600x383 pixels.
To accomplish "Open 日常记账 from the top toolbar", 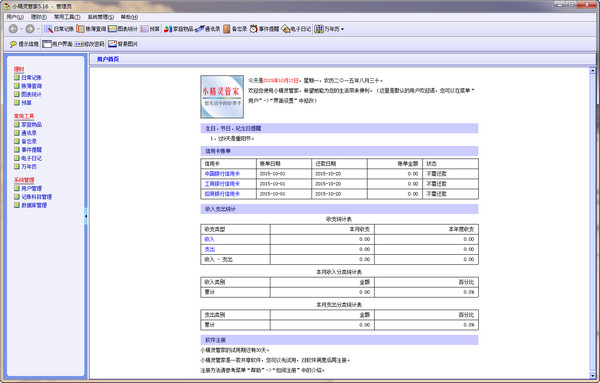I will [x=59, y=29].
